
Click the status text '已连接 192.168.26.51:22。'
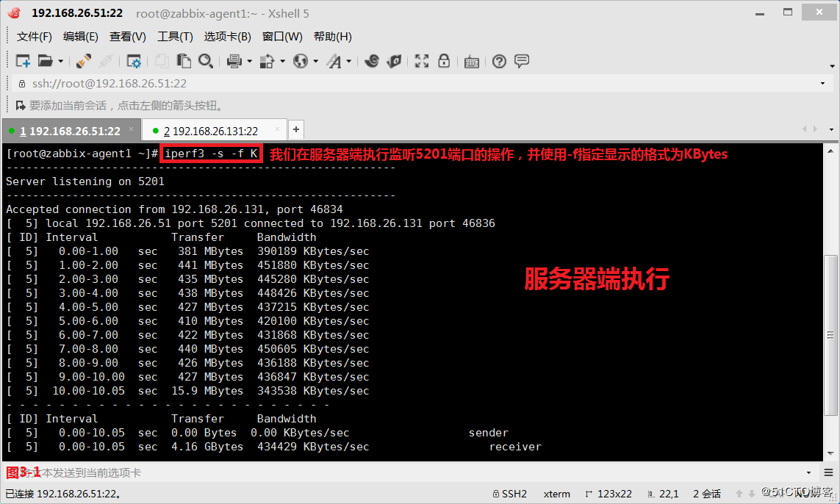tap(62, 494)
